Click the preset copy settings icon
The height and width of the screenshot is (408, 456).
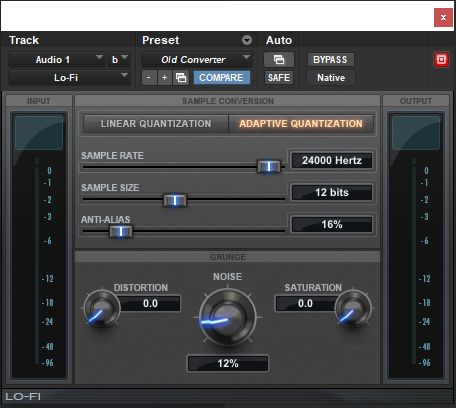point(181,78)
